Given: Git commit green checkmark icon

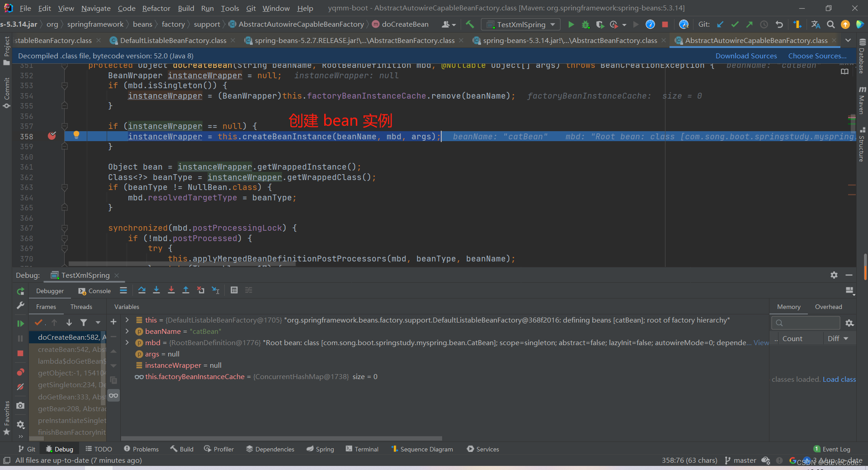Looking at the screenshot, I should point(735,24).
